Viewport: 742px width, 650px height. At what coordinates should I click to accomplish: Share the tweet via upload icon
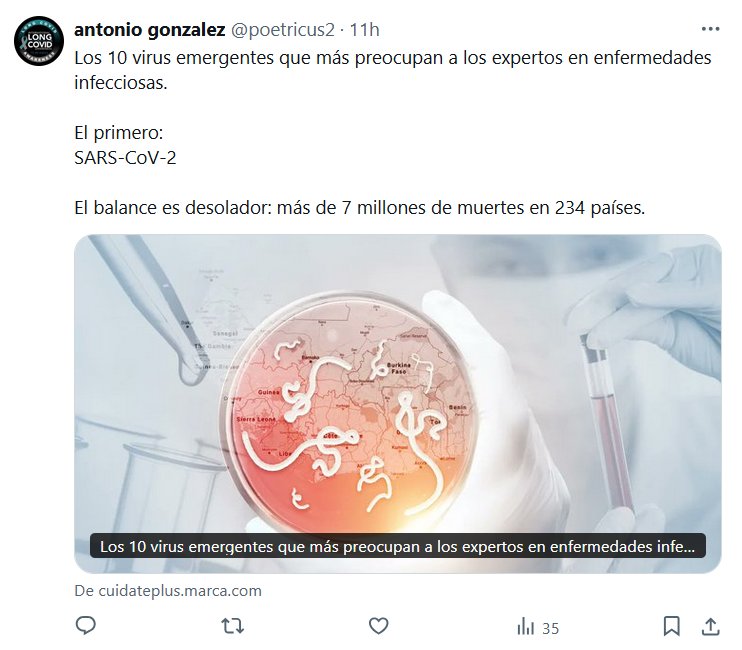[x=710, y=626]
